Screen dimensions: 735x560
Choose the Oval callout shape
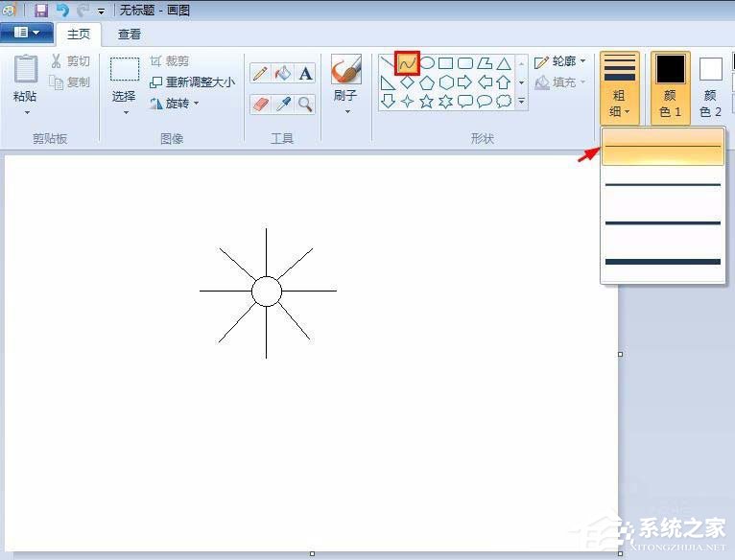click(485, 101)
